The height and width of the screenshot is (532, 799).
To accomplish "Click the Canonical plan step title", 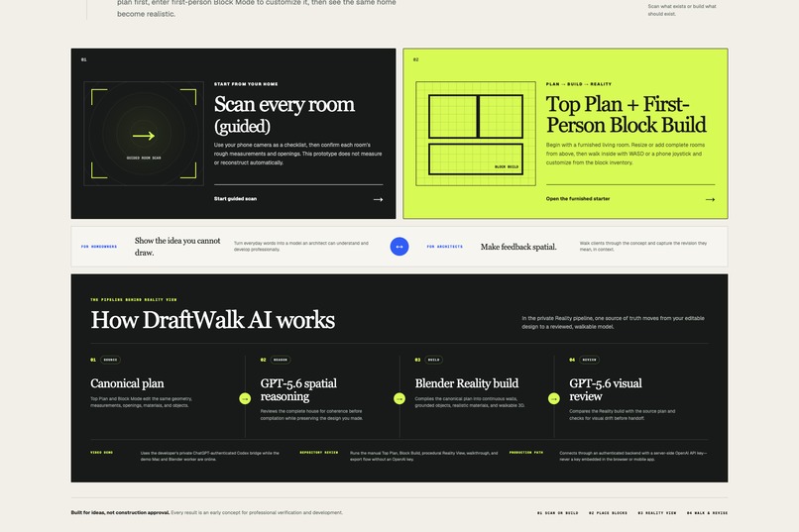I will click(128, 383).
